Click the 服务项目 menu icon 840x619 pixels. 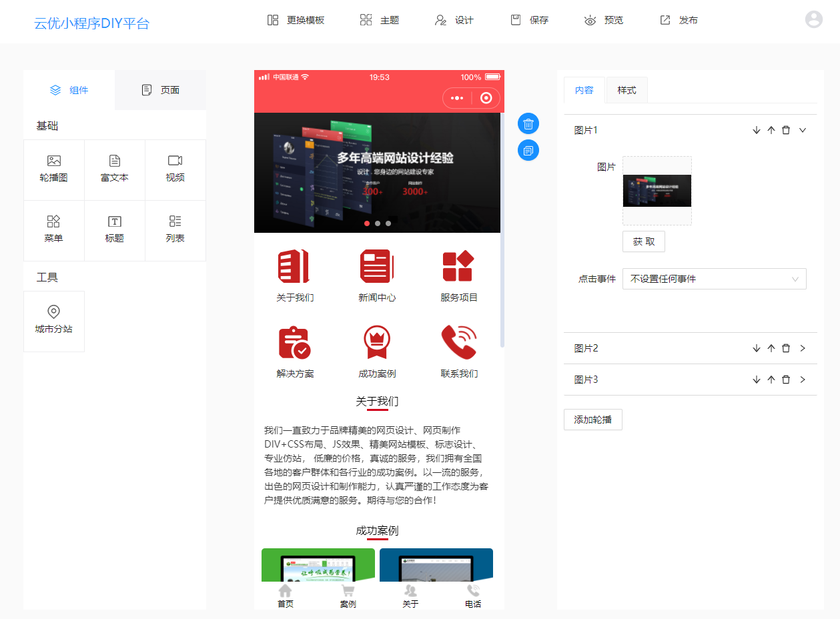[x=459, y=267]
